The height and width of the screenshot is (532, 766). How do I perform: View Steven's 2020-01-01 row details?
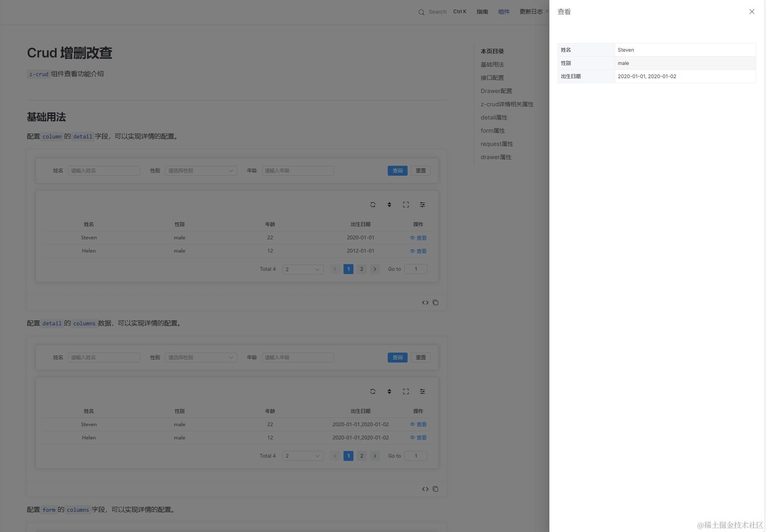pos(418,238)
